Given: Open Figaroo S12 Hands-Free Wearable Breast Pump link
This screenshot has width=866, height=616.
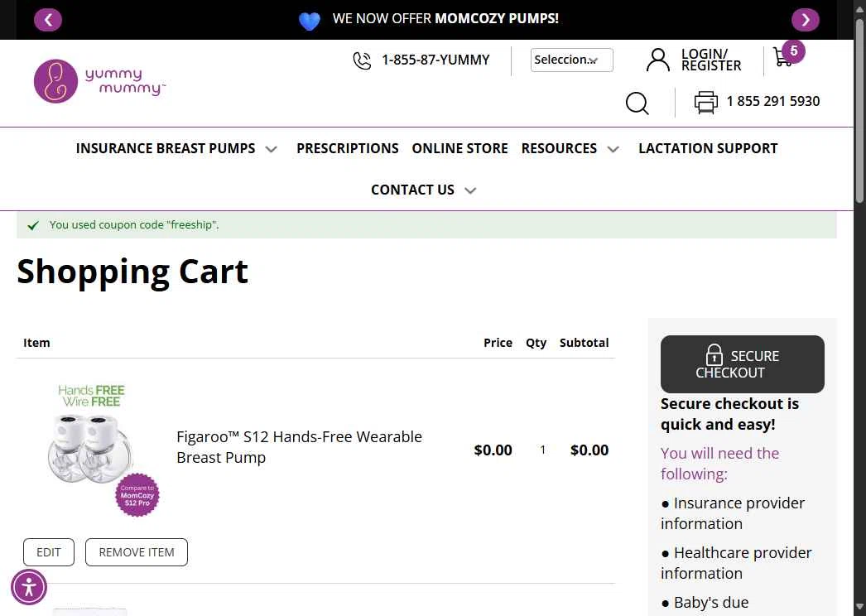Looking at the screenshot, I should tap(299, 447).
